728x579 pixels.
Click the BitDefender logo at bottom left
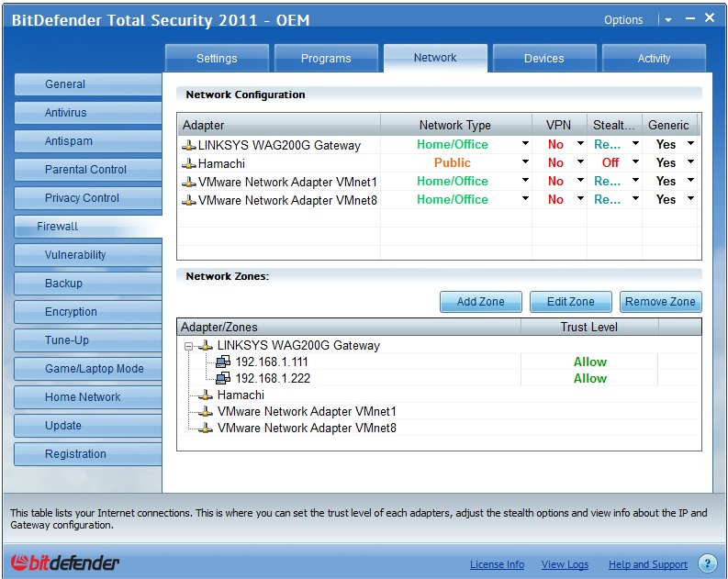pyautogui.click(x=65, y=562)
